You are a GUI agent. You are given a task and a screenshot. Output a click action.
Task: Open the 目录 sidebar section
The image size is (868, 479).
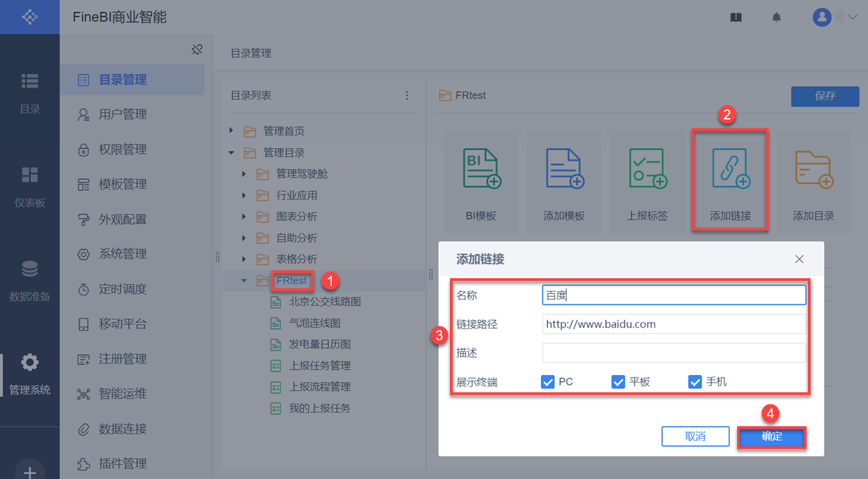coord(29,93)
